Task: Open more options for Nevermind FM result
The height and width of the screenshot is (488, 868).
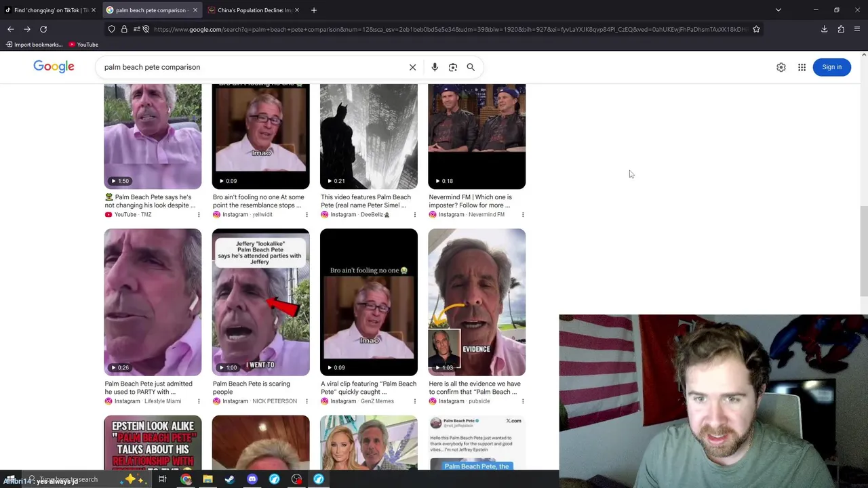Action: click(523, 215)
